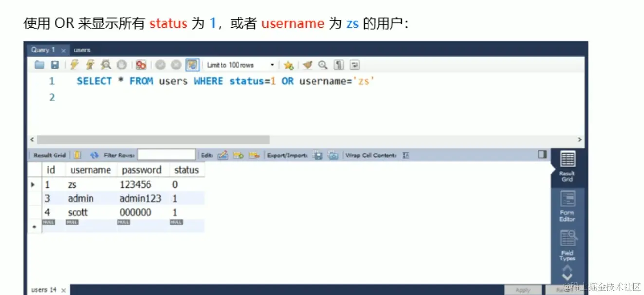
Task: Open Limit to 100 rows dropdown
Action: [241, 65]
